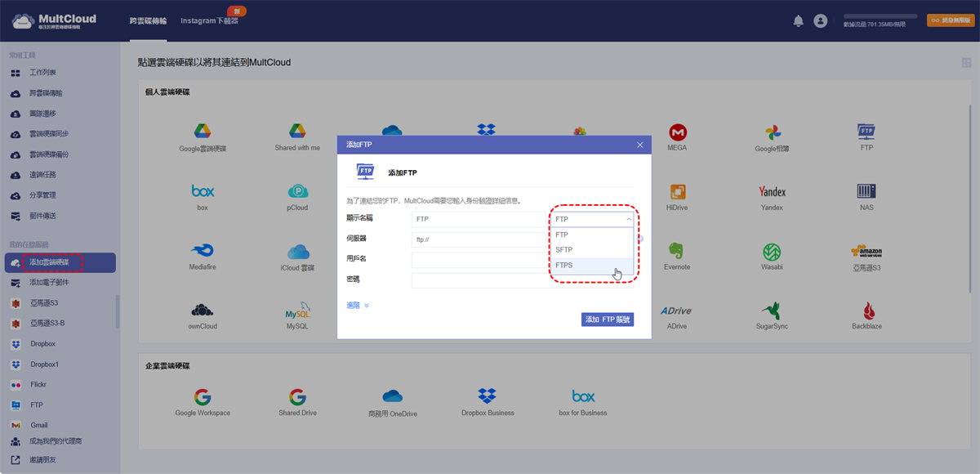
Task: Choose FTPS from the protocol list
Action: [x=592, y=266]
